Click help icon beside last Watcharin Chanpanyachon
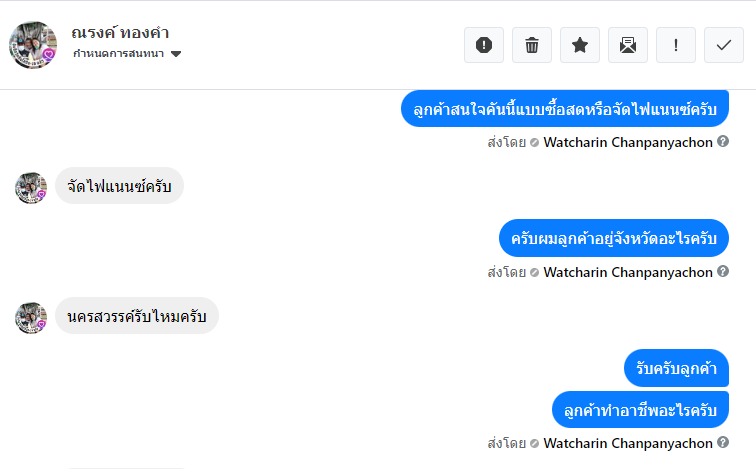Image resolution: width=756 pixels, height=473 pixels. pyautogui.click(x=723, y=442)
